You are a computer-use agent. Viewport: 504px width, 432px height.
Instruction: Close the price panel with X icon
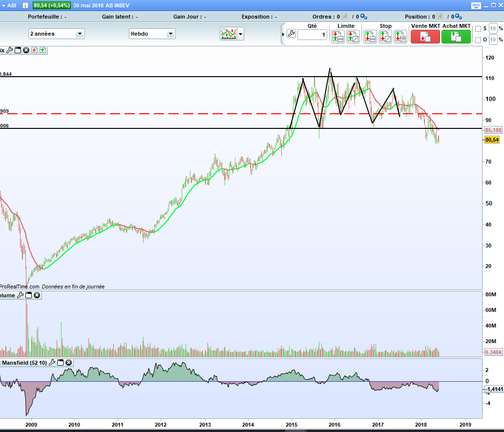click(x=26, y=50)
